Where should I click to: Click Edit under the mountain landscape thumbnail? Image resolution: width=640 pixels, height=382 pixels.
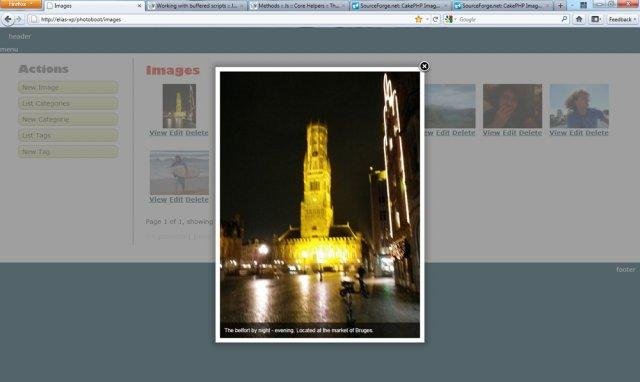(x=443, y=133)
